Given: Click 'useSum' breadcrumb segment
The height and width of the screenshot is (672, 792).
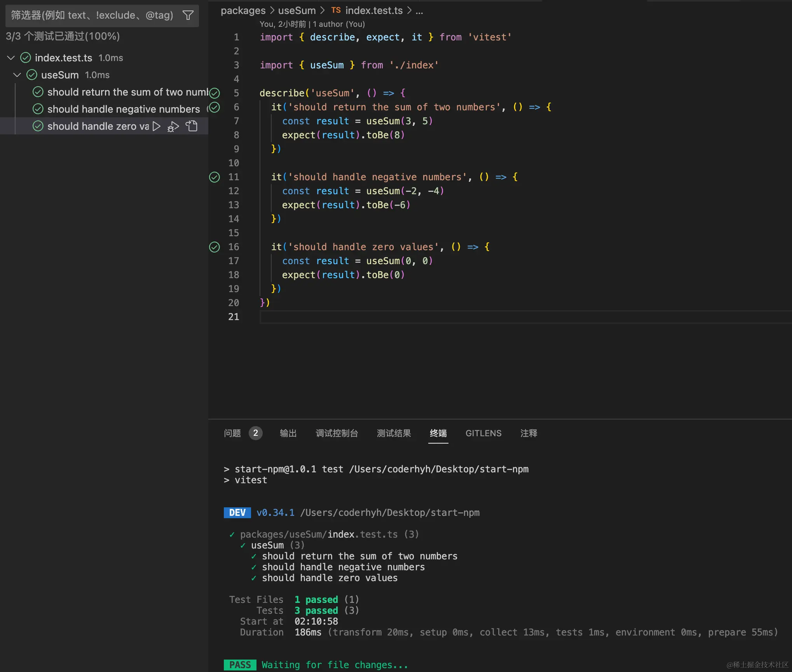Looking at the screenshot, I should point(297,10).
